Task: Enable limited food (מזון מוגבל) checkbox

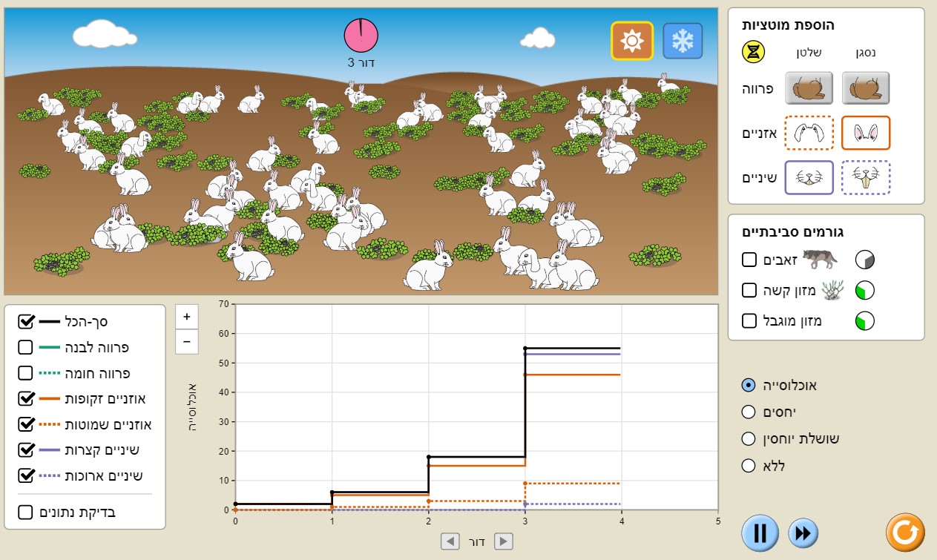Action: [749, 321]
